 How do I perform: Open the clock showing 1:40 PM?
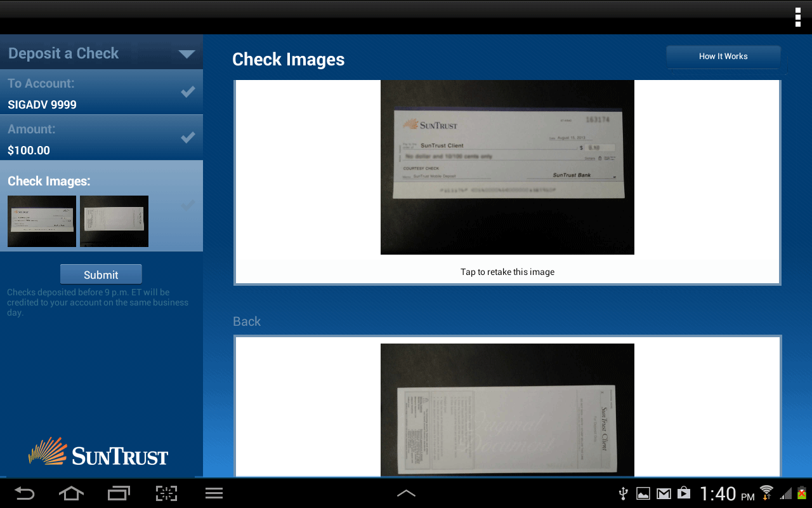(727, 493)
